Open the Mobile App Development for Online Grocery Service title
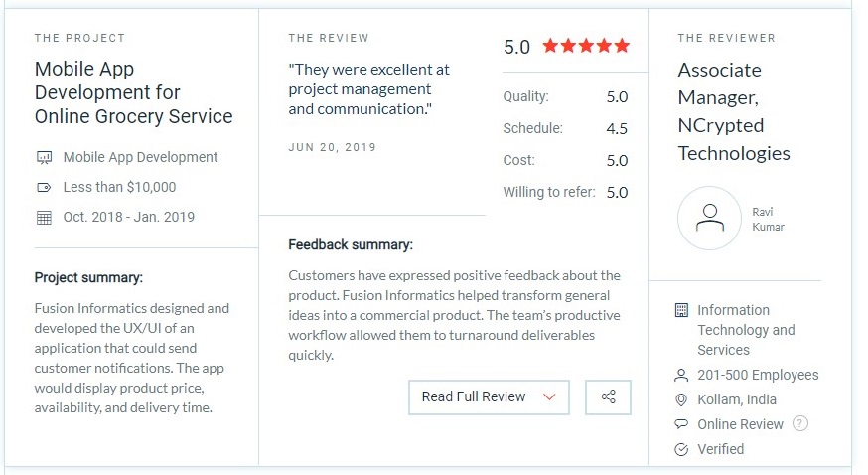The width and height of the screenshot is (868, 475). [133, 92]
